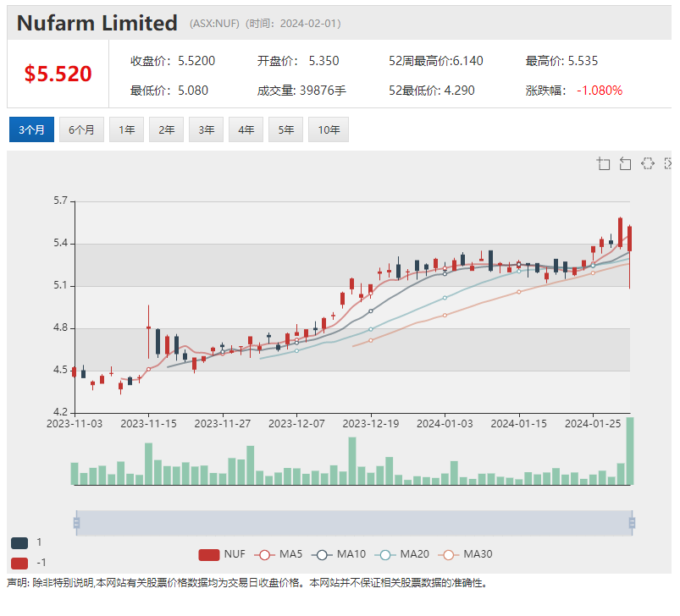Activate the area zoom tool icon
Viewport: 680px width, 616px height.
603,164
